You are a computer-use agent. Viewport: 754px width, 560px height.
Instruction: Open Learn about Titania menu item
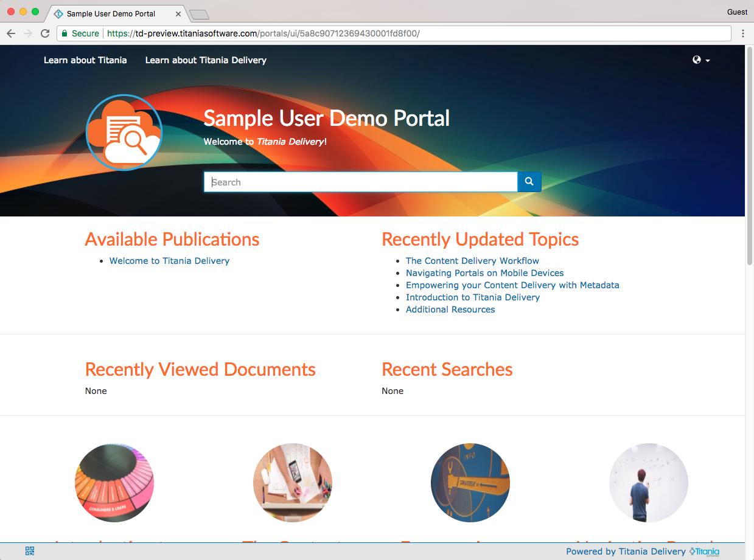(x=85, y=60)
